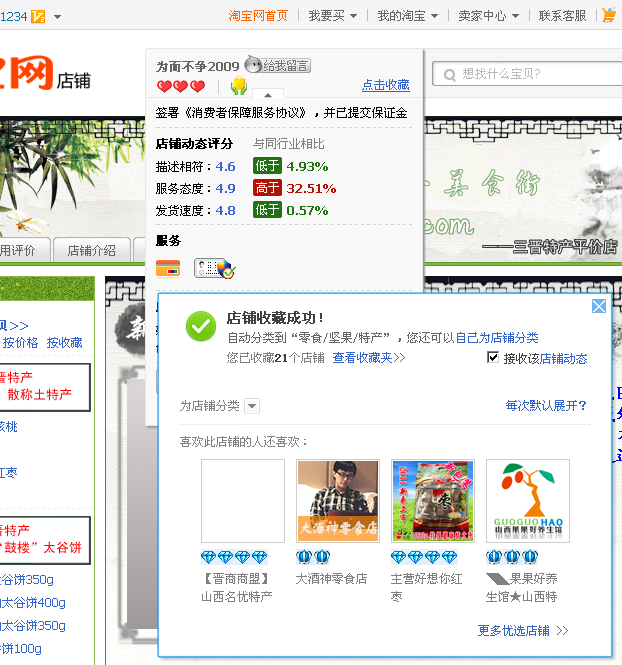The width and height of the screenshot is (622, 665).
Task: Click crown rating under 大酒神零食店
Action: coord(313,557)
